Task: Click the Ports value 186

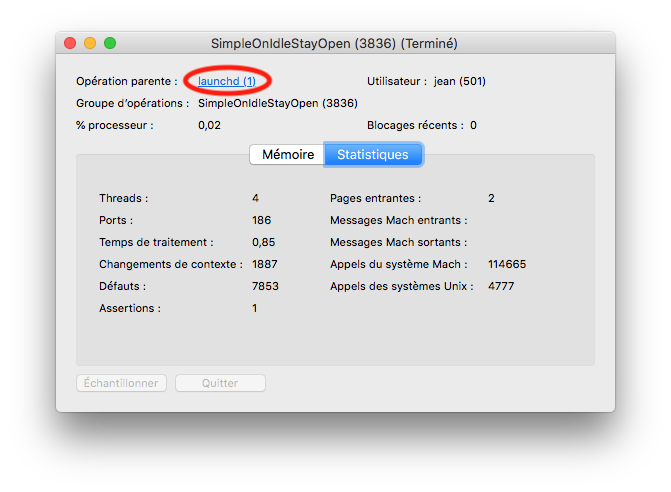Action: tap(261, 220)
